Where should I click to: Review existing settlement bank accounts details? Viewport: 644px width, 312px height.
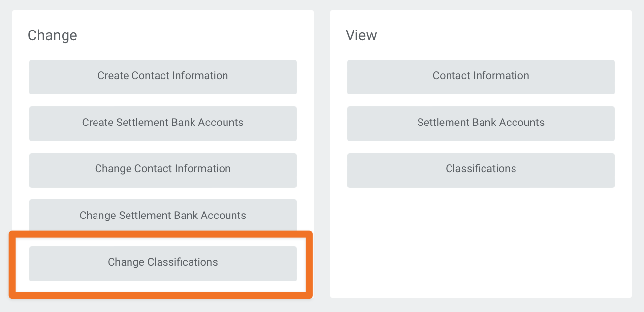tap(481, 123)
